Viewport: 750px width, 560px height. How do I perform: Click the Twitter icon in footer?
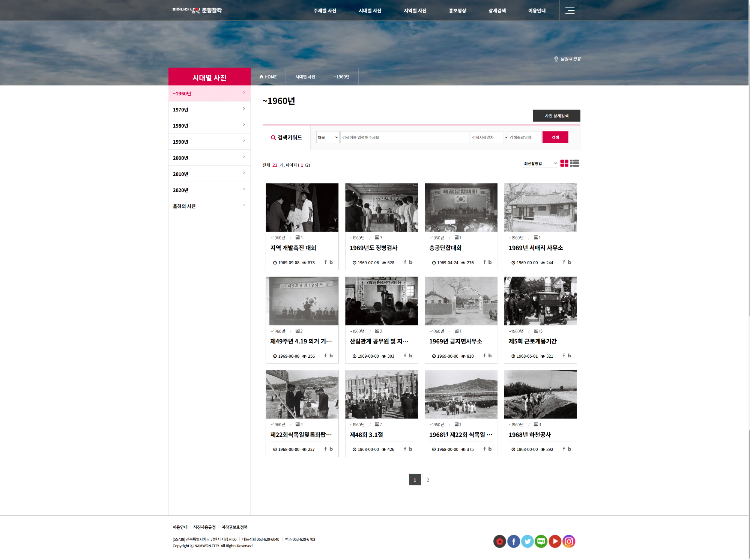527,541
